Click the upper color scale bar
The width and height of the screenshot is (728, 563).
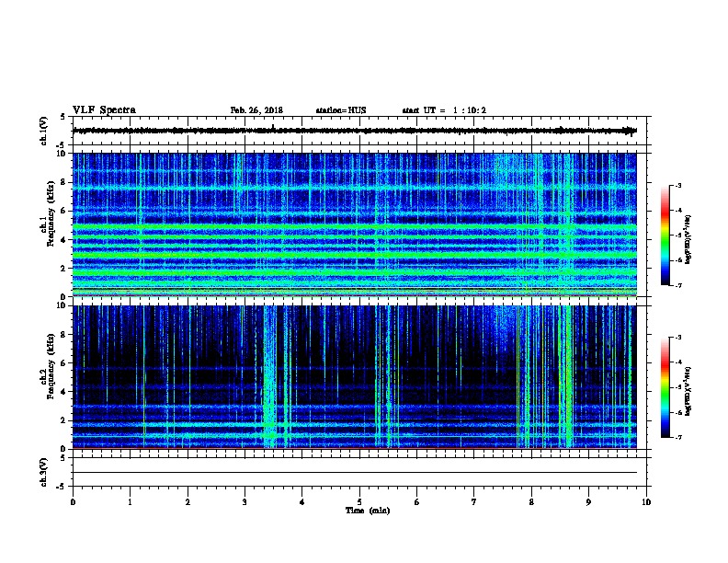click(x=665, y=236)
